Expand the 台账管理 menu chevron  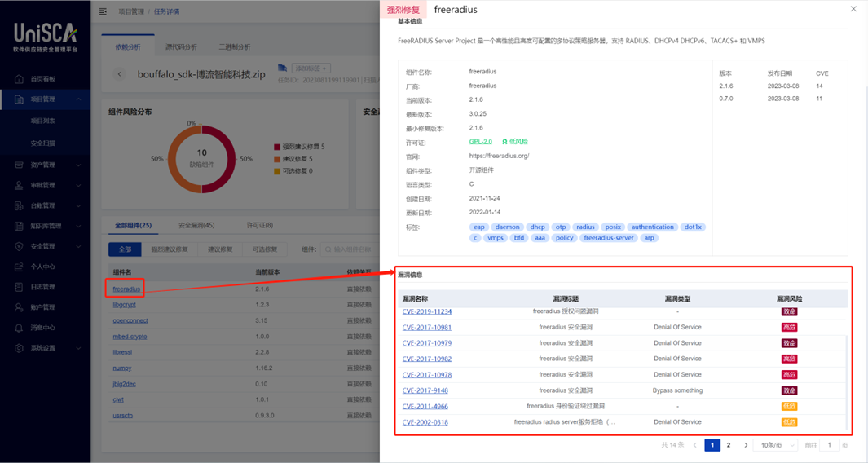coord(78,205)
